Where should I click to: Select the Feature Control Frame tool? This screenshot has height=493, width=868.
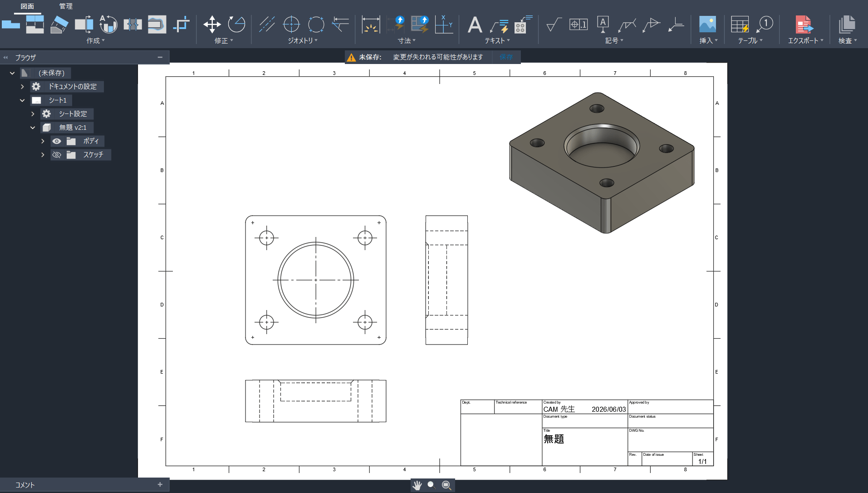pos(579,24)
